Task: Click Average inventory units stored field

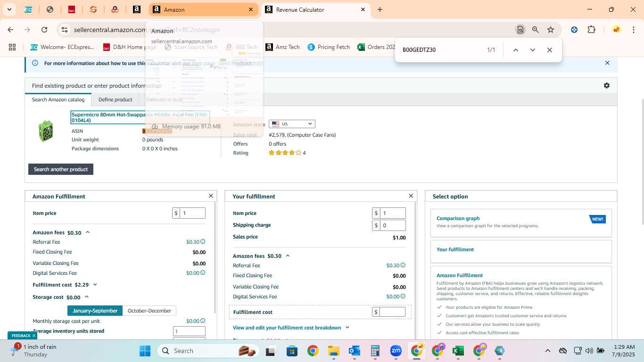Action: tap(189, 331)
